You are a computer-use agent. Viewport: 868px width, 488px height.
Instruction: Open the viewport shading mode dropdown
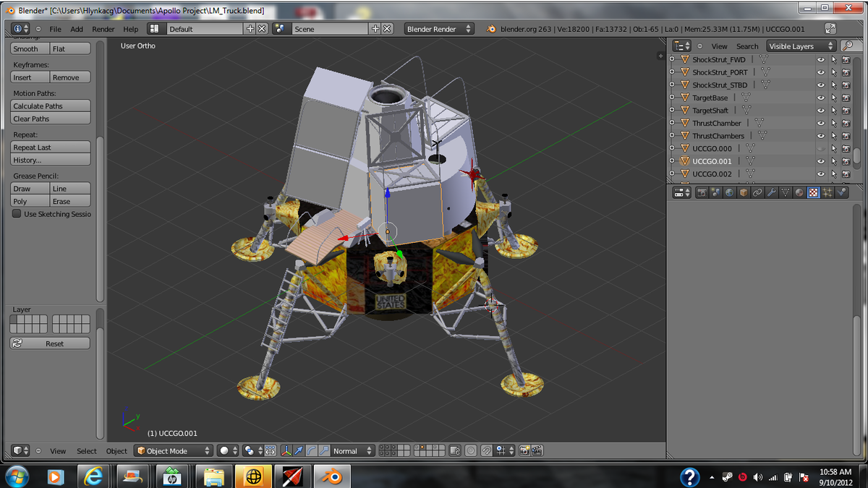pos(228,450)
